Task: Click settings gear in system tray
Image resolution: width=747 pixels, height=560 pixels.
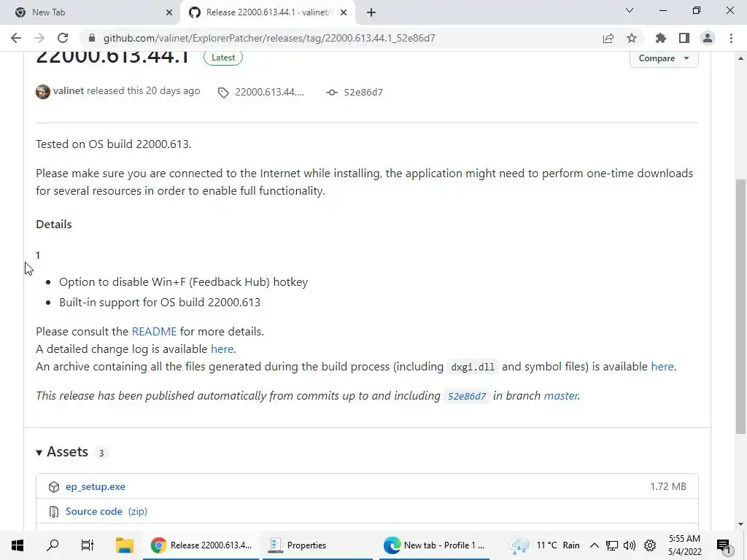Action: coord(650,545)
